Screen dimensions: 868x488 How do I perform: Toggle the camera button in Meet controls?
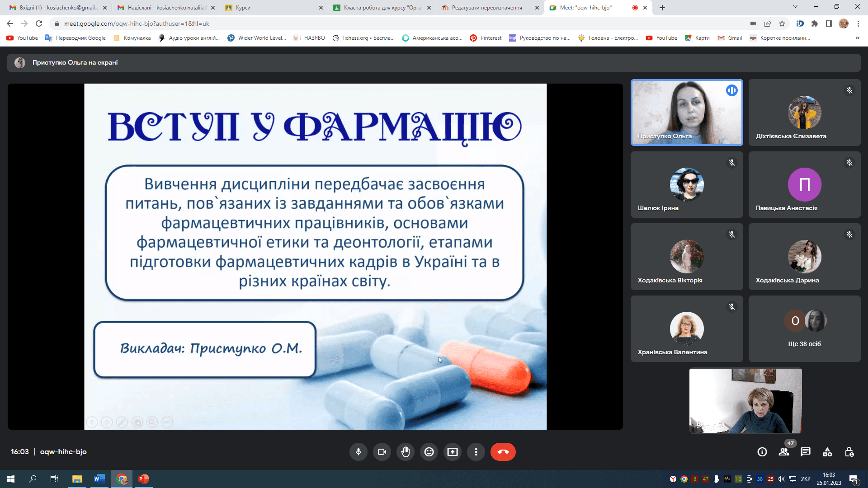tap(382, 452)
